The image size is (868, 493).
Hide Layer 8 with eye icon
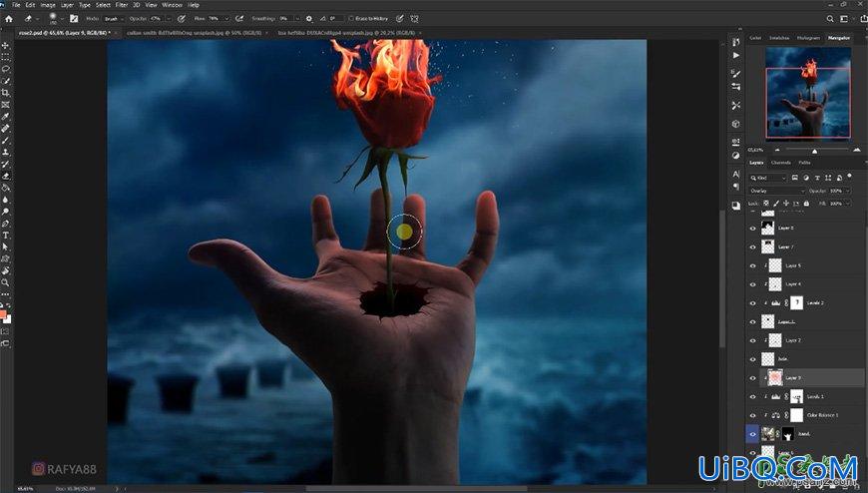(752, 228)
